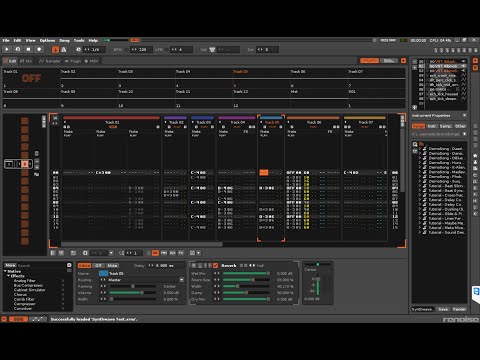Open the Song menu
Viewport: 480px width, 360px height.
coord(64,40)
